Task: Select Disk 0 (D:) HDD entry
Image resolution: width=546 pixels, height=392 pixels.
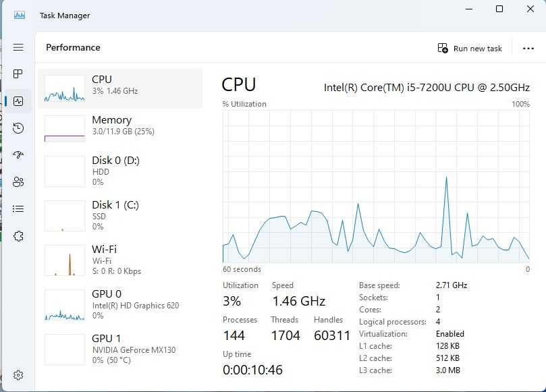Action: [120, 171]
